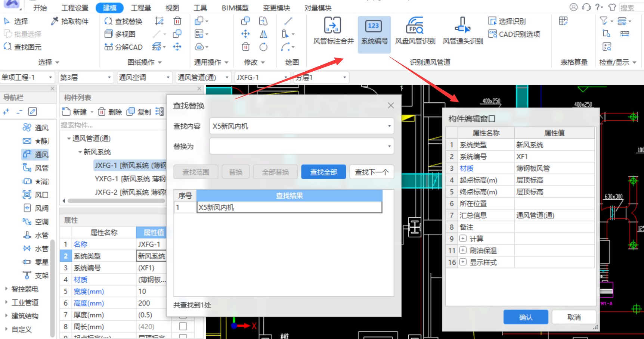644x339 pixels.
Task: Click the 搜索构件 search field
Action: (x=112, y=125)
